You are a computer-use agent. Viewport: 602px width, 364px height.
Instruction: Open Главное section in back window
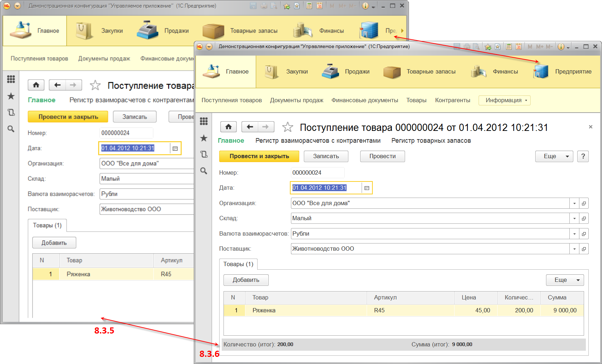(35, 31)
